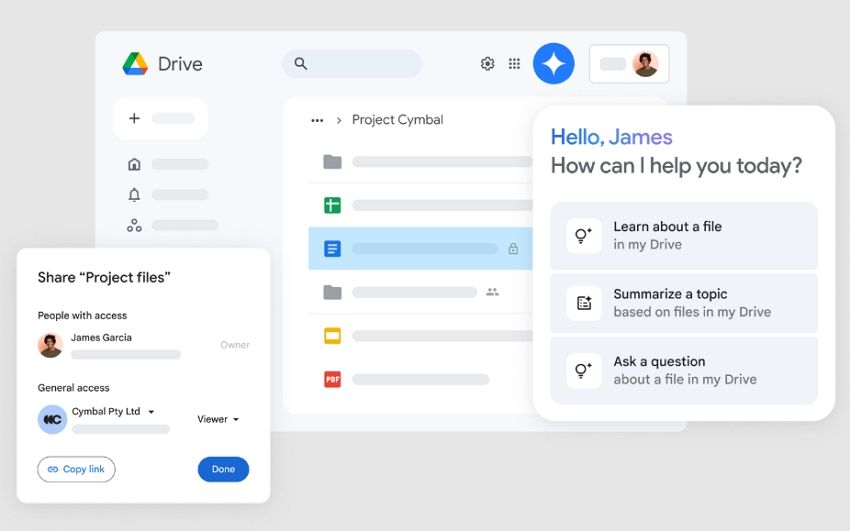Open the shared folder icon row
Screen dimensions: 850x531
[420, 293]
